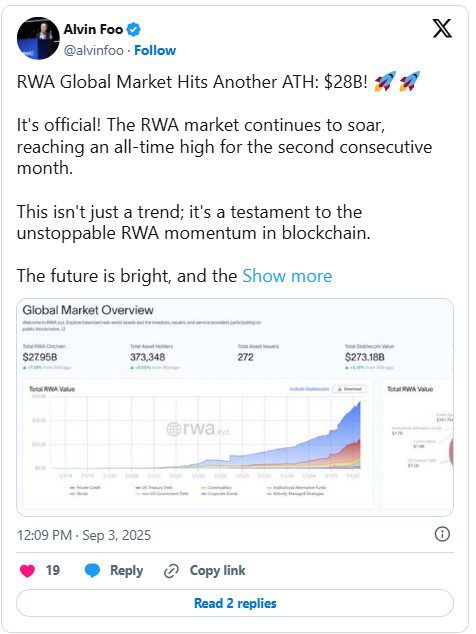Open the tweet info circle icon
Viewport: 476px width, 634px height.
click(x=442, y=534)
